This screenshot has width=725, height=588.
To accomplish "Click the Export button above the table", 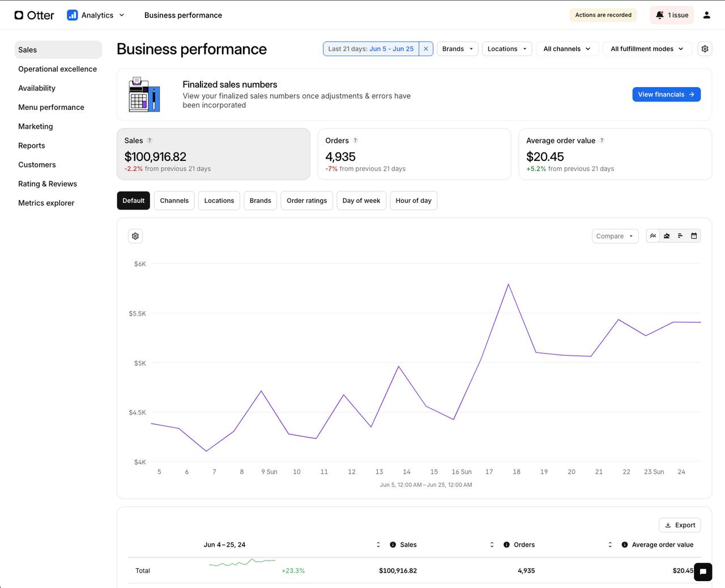I will [x=679, y=525].
